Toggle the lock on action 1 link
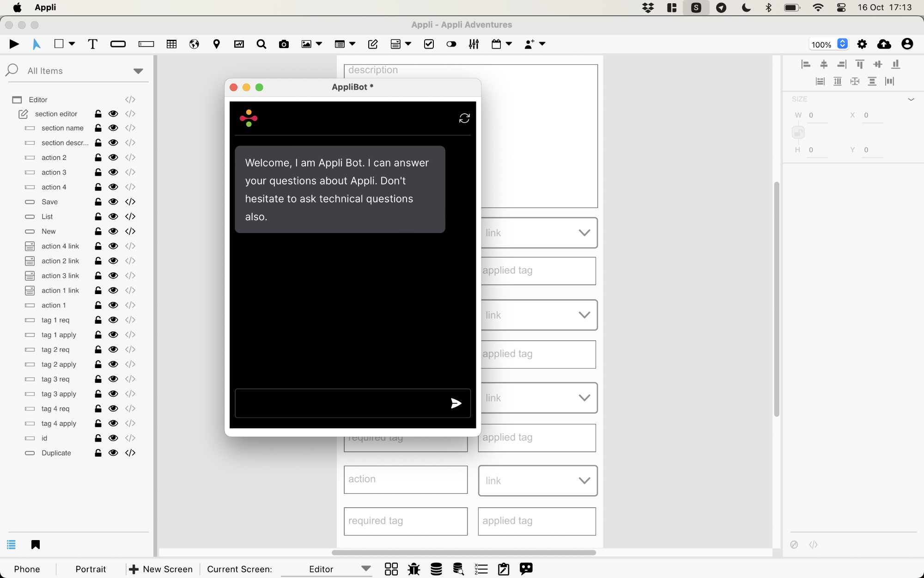924x578 pixels. click(x=98, y=290)
